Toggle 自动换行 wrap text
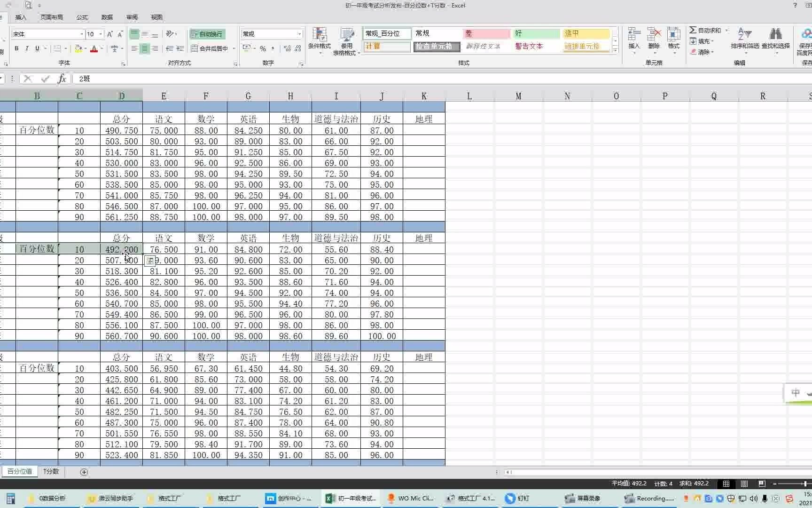Screen dimensions: 812x508 tap(207, 34)
